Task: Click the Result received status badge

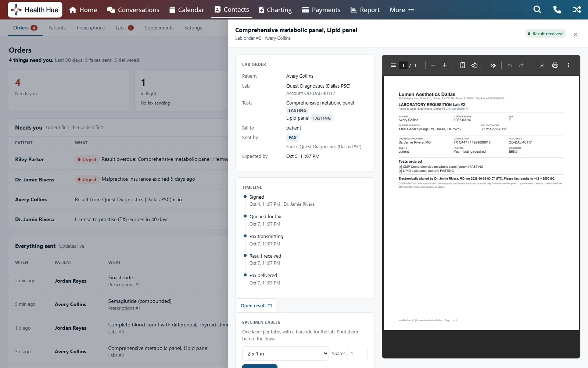Action: click(545, 34)
